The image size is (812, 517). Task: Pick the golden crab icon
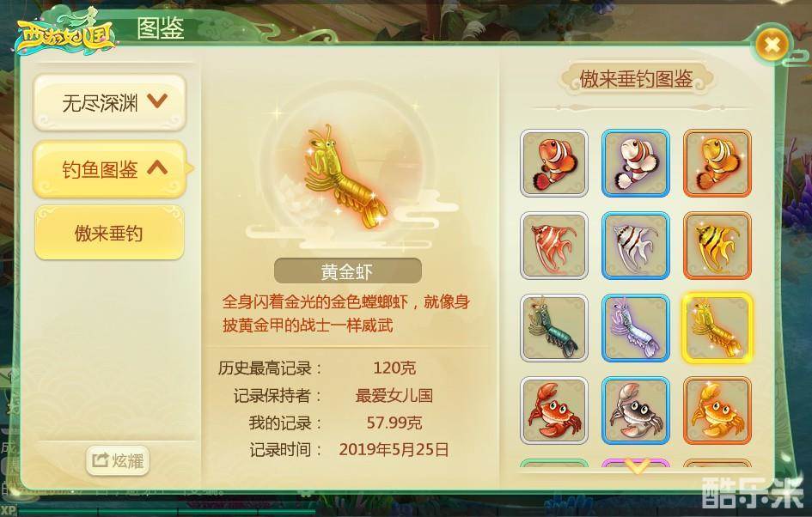click(717, 411)
